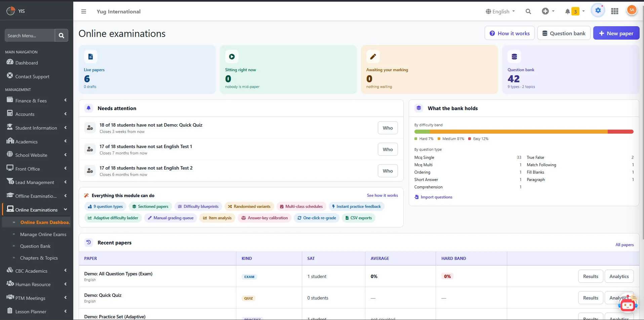Expand the Front Office menu
This screenshot has width=644, height=320.
(37, 169)
